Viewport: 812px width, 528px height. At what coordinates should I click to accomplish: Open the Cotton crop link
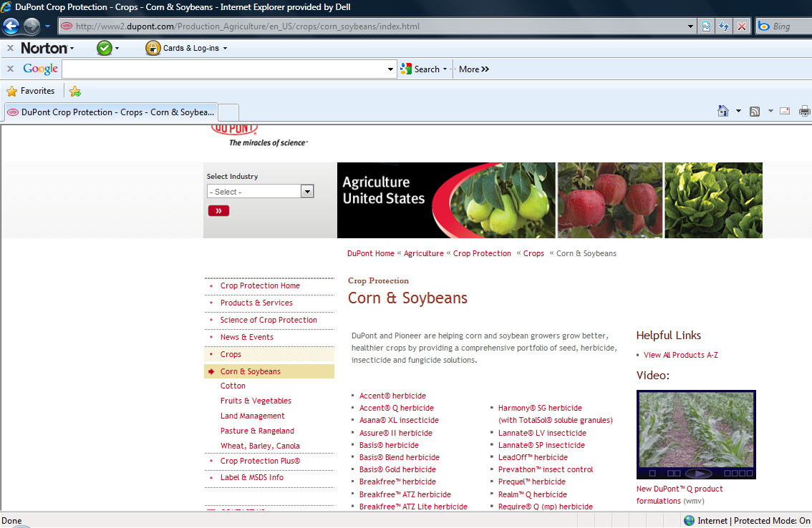tap(233, 386)
